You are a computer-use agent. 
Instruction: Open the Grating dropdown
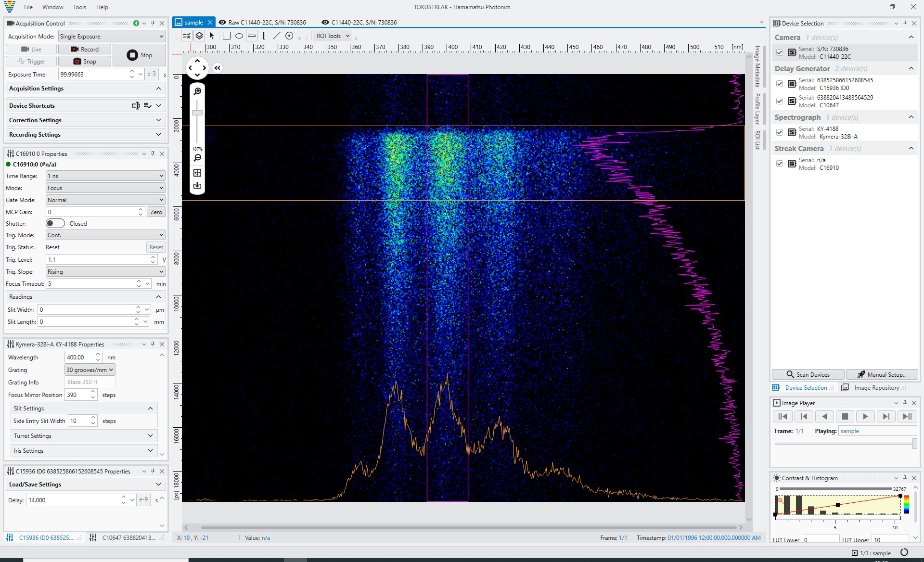pyautogui.click(x=90, y=370)
